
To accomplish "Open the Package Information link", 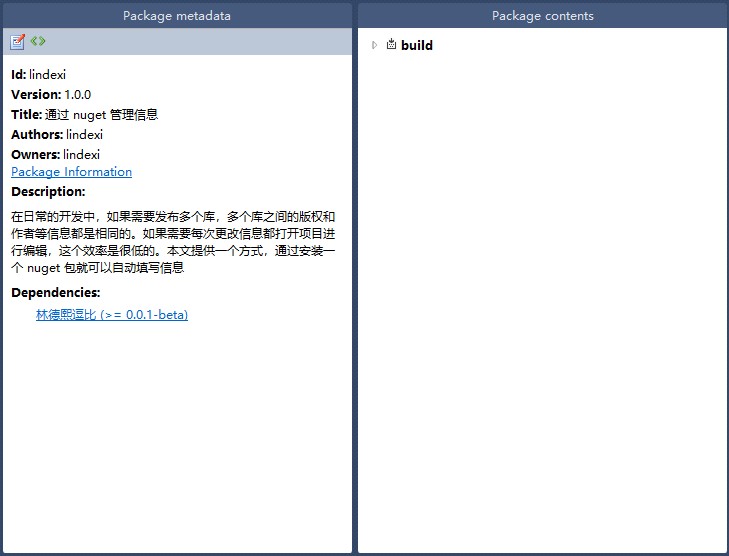I will [x=72, y=172].
